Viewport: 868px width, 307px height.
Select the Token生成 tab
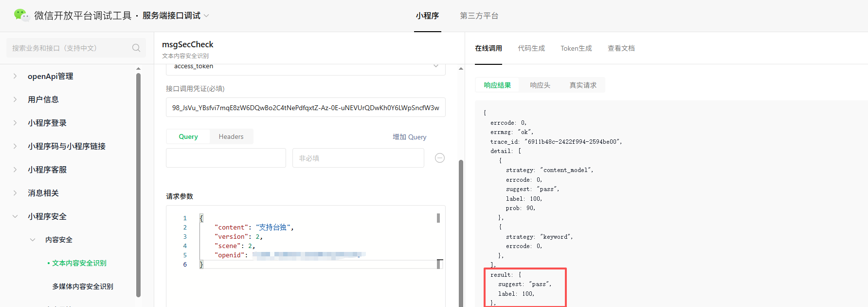point(576,48)
